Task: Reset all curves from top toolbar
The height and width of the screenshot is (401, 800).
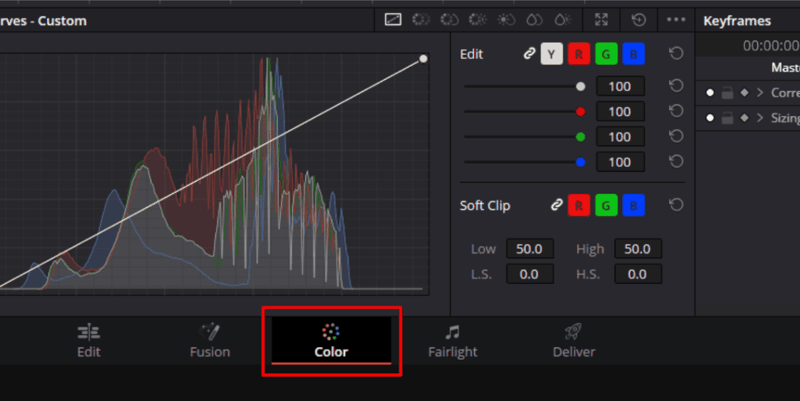Action: point(639,20)
